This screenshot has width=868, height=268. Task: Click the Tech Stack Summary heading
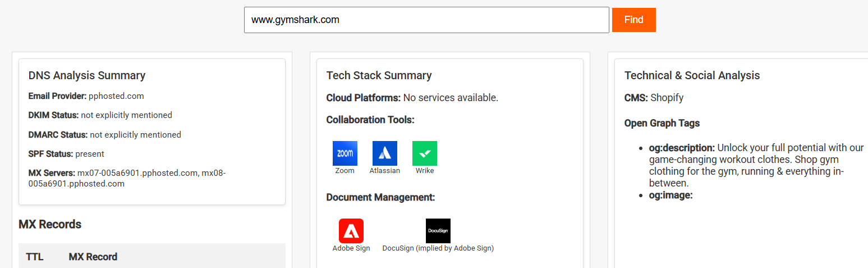[379, 75]
